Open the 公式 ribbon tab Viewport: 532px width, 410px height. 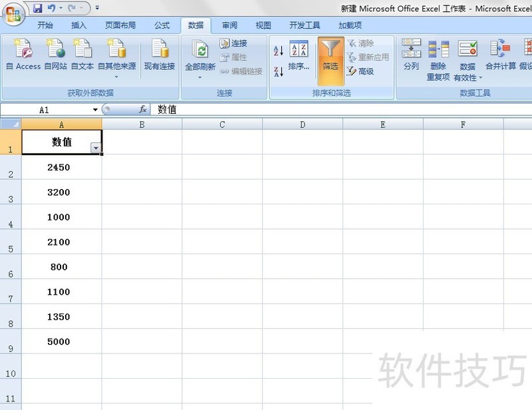[162, 25]
